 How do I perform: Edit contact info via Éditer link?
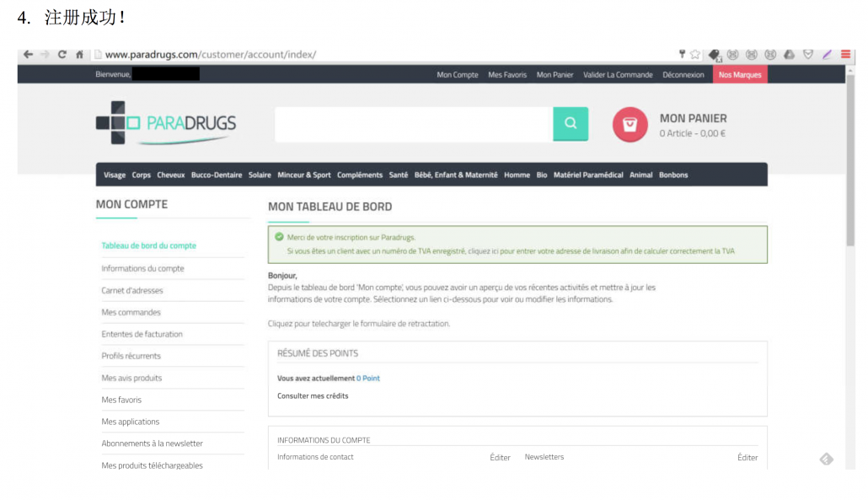click(x=500, y=458)
